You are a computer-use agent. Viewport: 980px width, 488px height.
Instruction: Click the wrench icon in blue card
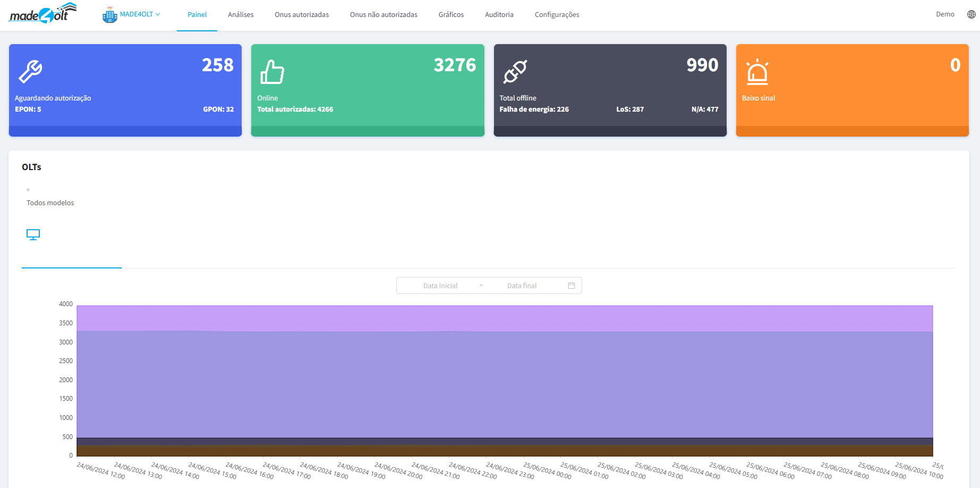[30, 72]
